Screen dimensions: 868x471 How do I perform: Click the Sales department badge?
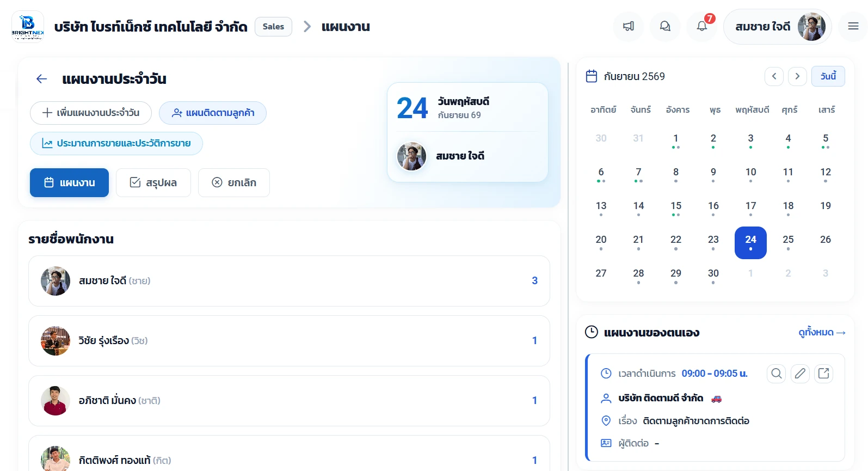(x=273, y=27)
